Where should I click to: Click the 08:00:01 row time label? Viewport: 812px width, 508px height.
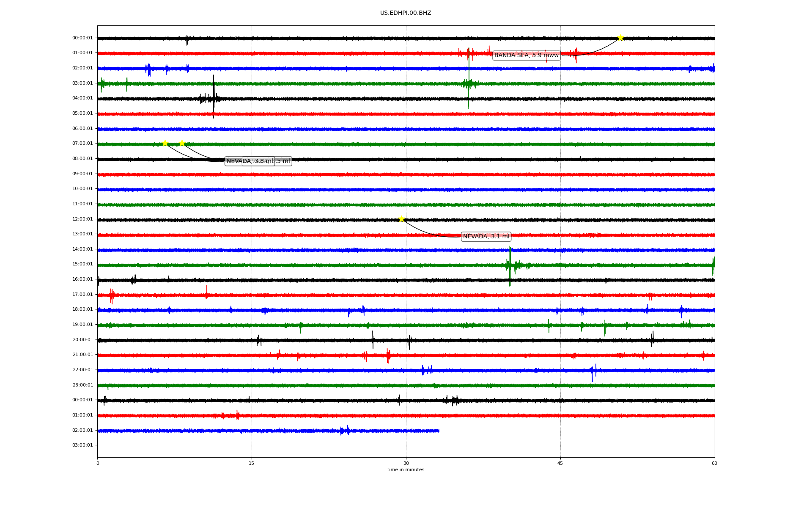point(82,159)
